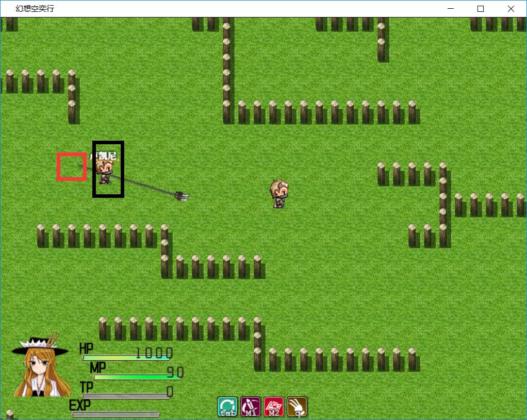Trigger the brown q claw skill icon
Screen dimensions: 527x420
pyautogui.click(x=297, y=407)
